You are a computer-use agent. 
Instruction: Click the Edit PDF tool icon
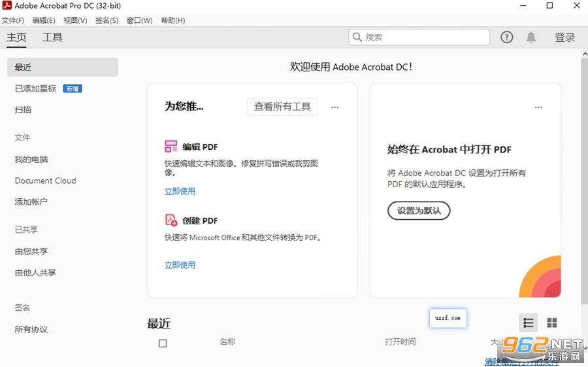click(171, 146)
